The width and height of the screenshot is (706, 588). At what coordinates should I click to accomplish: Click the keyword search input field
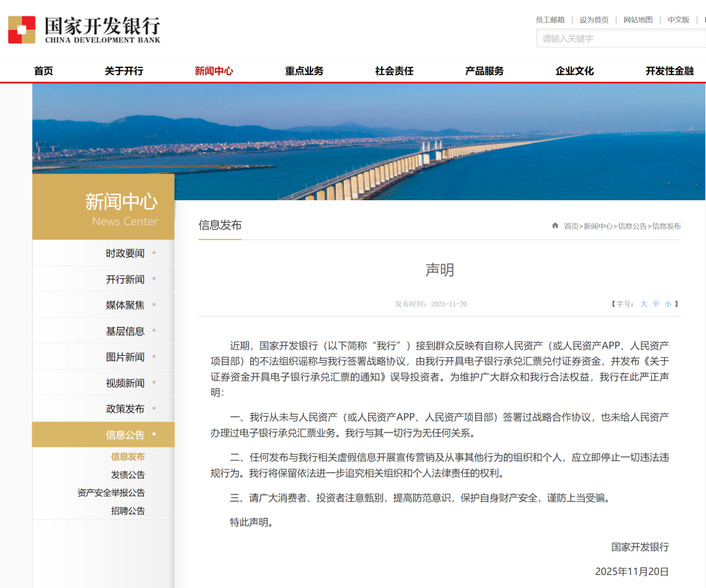point(620,39)
